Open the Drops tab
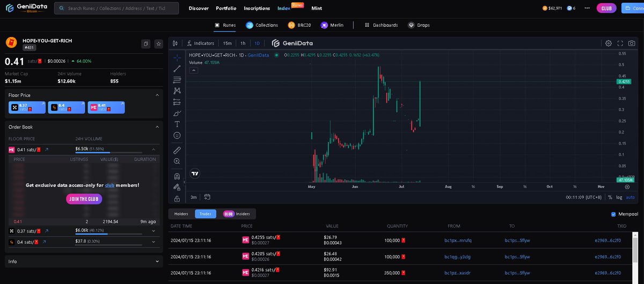Image resolution: width=644 pixels, height=284 pixels. pyautogui.click(x=419, y=25)
